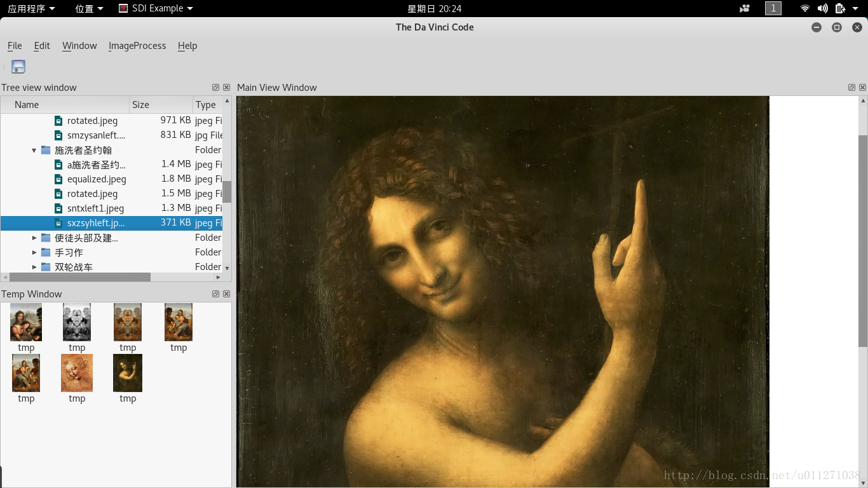Close the Main View Window panel

862,88
